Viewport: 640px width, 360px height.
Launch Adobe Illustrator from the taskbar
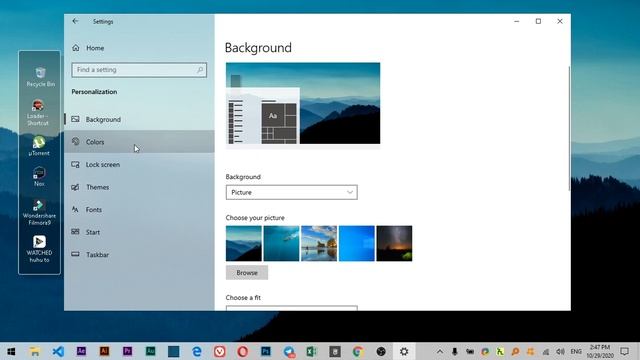[x=104, y=351]
